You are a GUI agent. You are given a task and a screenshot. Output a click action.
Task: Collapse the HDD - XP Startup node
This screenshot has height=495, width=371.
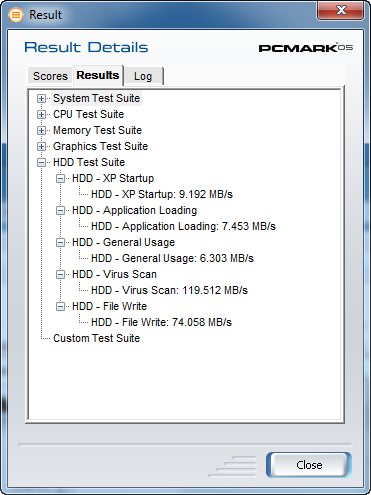click(60, 178)
